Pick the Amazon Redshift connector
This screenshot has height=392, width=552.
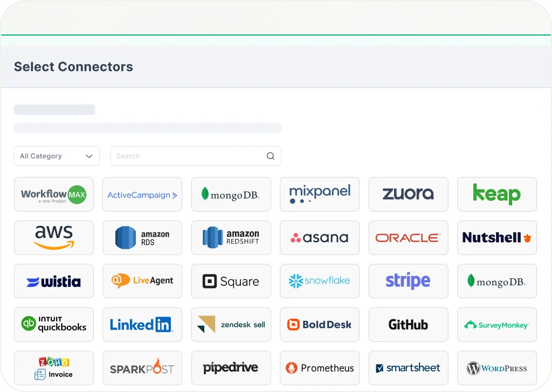pos(231,237)
